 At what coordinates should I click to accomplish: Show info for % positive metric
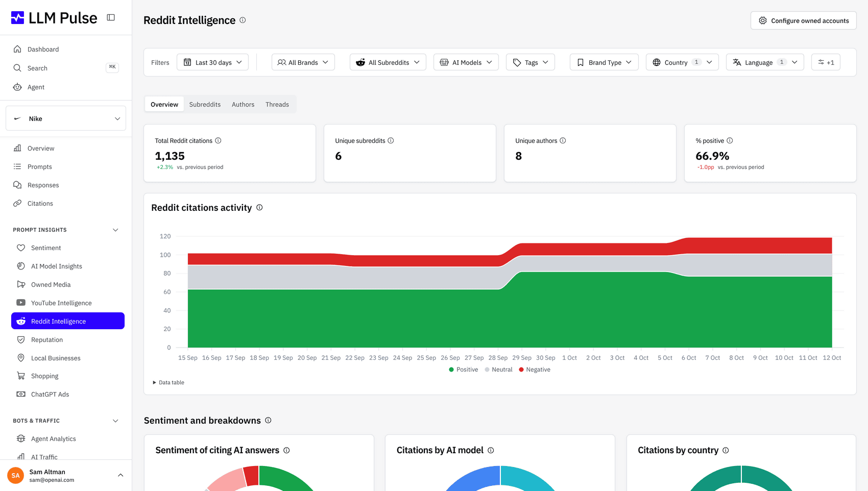[730, 140]
